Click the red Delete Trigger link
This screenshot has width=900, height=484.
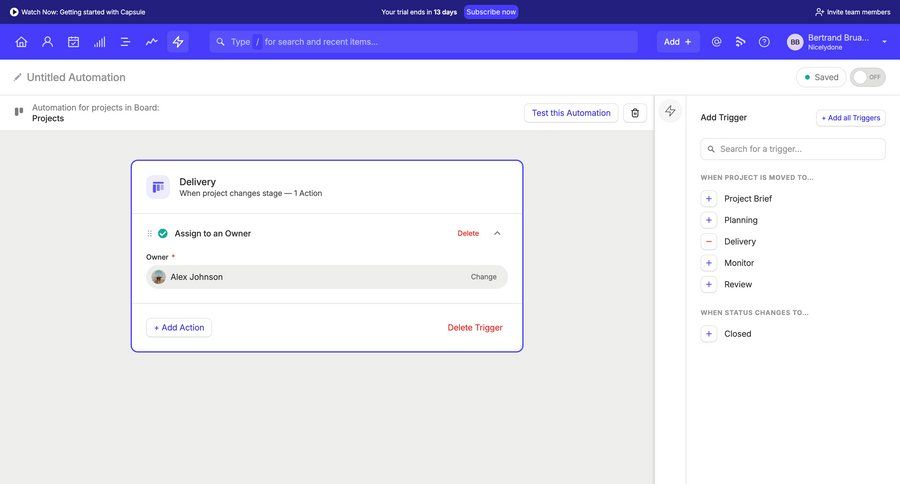[475, 328]
